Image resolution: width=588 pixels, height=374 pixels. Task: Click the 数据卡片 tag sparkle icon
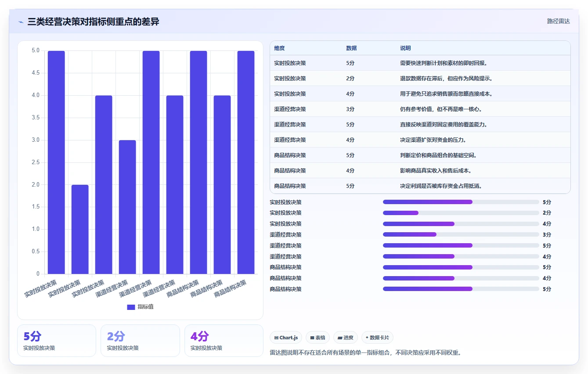tap(367, 338)
